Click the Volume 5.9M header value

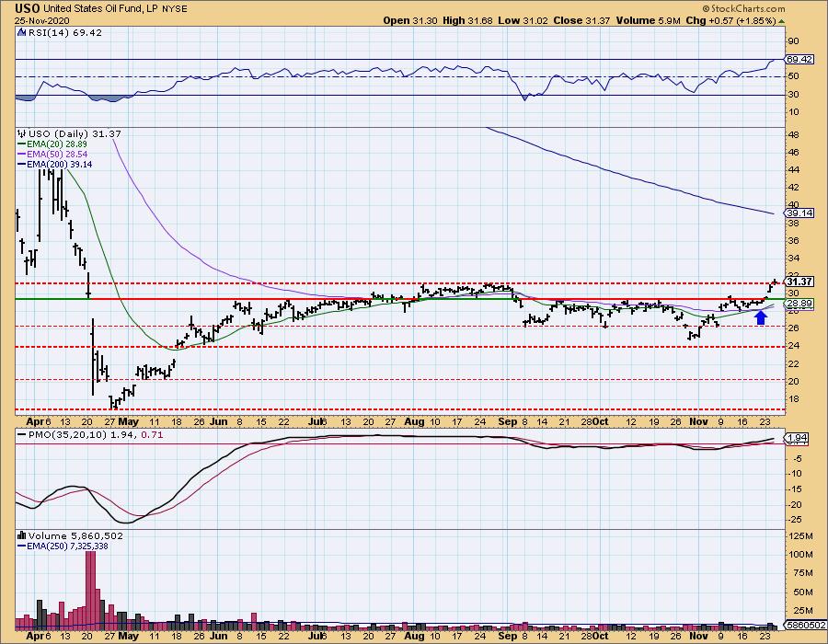tap(648, 21)
